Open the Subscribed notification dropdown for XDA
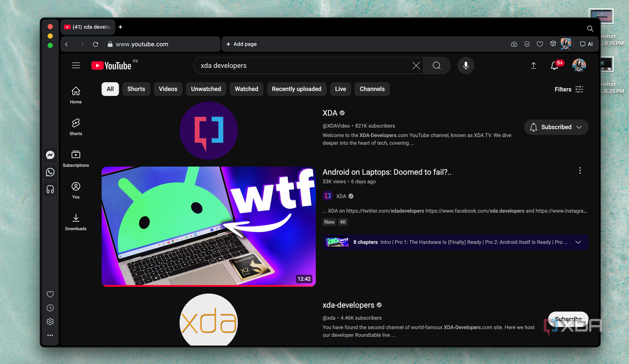 [x=556, y=127]
